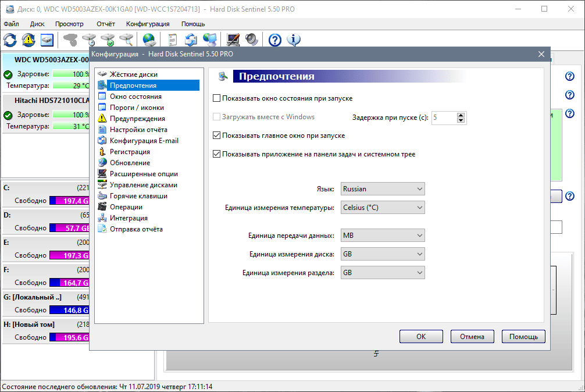Click the startup delay seconds input field
585x392 pixels.
point(444,117)
